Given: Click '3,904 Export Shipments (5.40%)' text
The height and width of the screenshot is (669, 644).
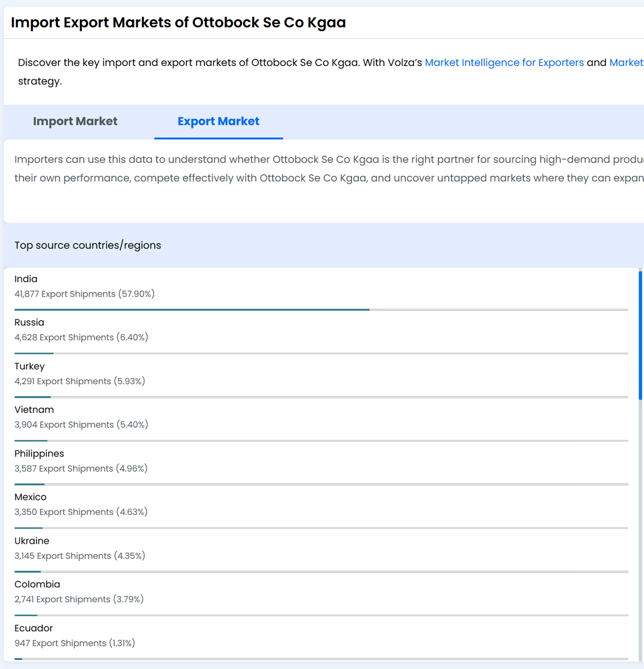Looking at the screenshot, I should (x=82, y=425).
